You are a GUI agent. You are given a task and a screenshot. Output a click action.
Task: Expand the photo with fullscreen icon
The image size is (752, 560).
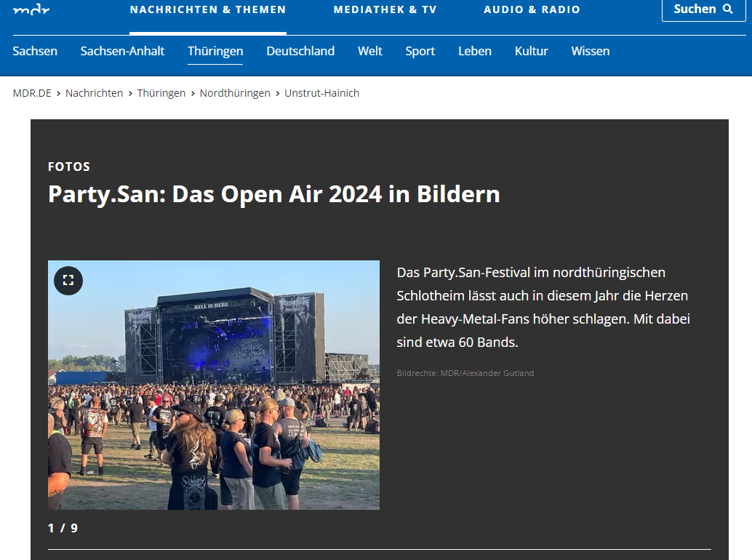(68, 281)
